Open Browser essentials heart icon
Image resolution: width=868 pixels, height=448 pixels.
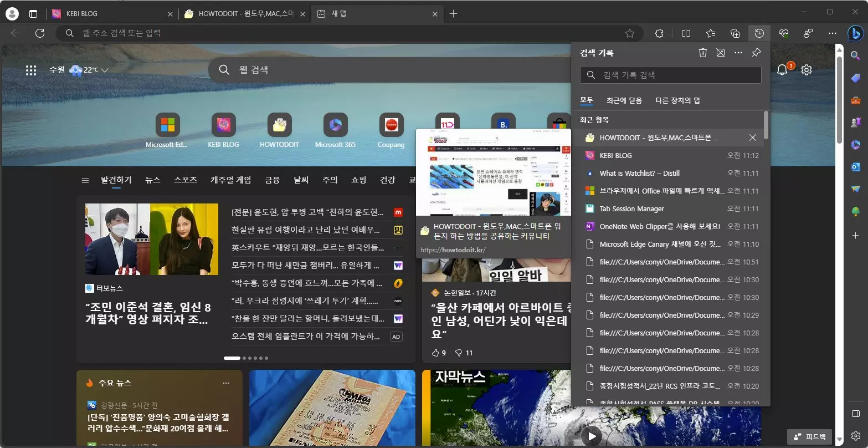(x=783, y=33)
